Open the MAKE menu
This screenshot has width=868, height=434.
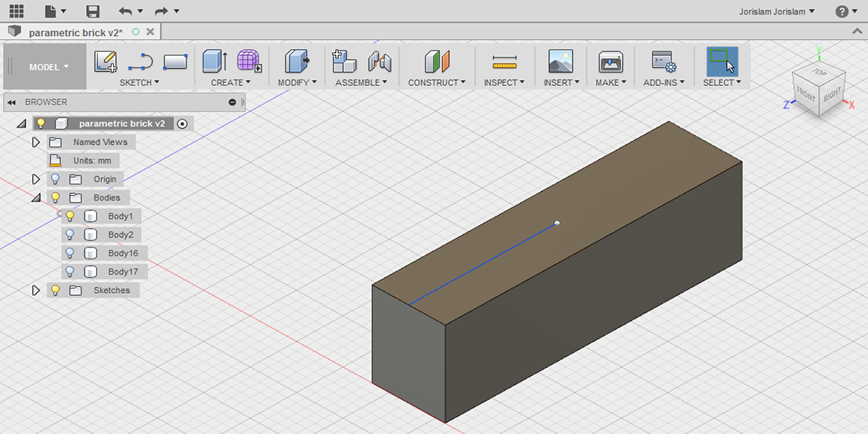click(611, 82)
